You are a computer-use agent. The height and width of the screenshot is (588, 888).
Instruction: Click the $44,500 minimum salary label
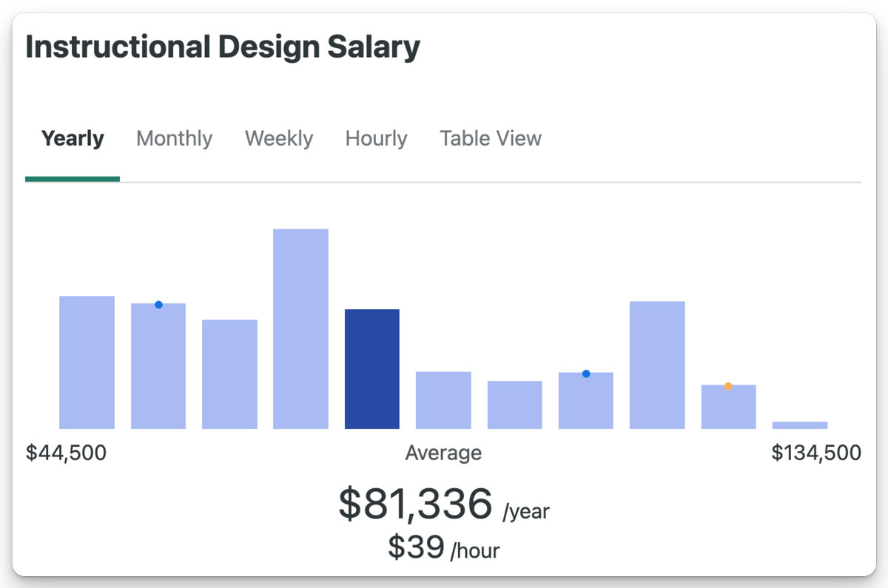click(67, 452)
